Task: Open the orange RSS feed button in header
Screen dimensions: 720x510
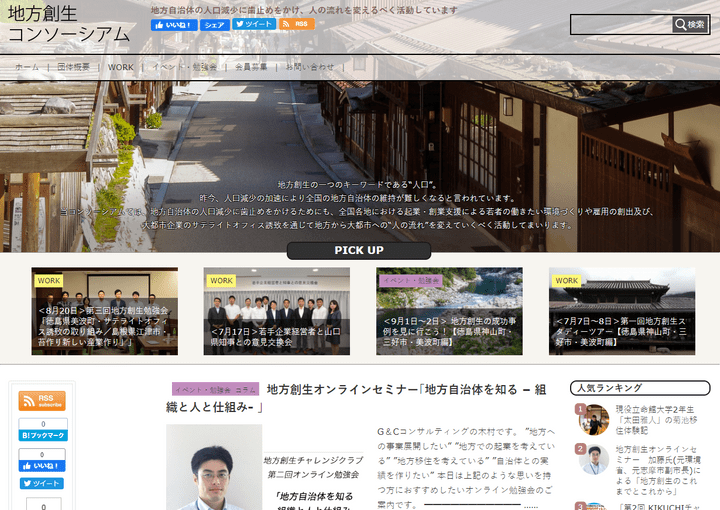Action: (x=297, y=24)
